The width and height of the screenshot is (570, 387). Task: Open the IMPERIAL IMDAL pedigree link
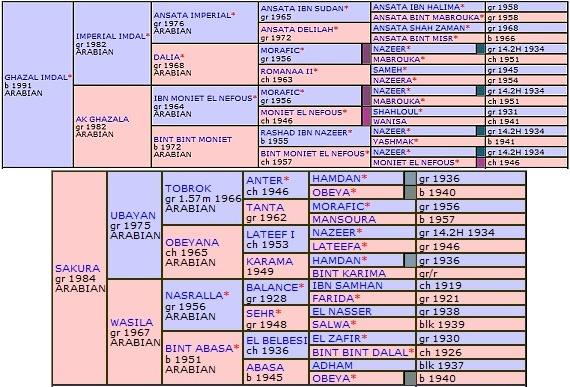[x=111, y=36]
